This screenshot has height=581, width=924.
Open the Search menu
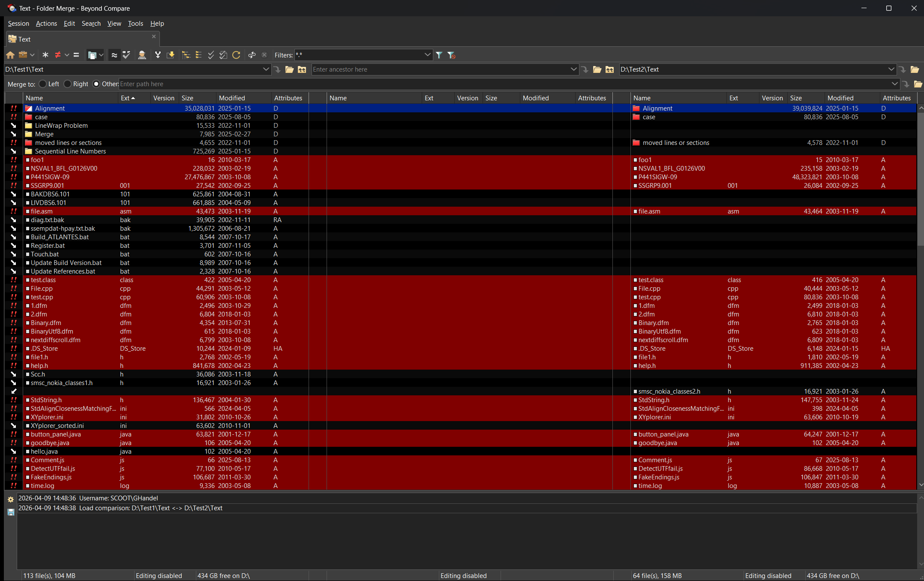pyautogui.click(x=91, y=24)
